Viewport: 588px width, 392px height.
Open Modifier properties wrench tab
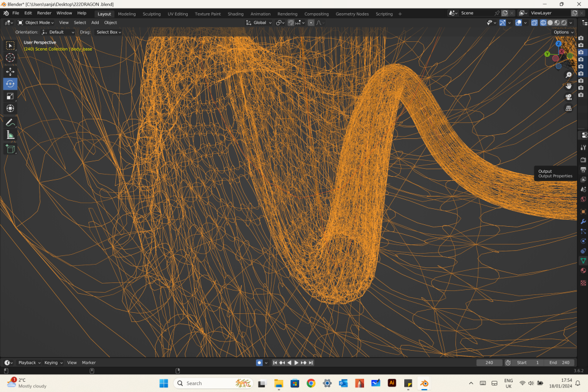pos(583,222)
